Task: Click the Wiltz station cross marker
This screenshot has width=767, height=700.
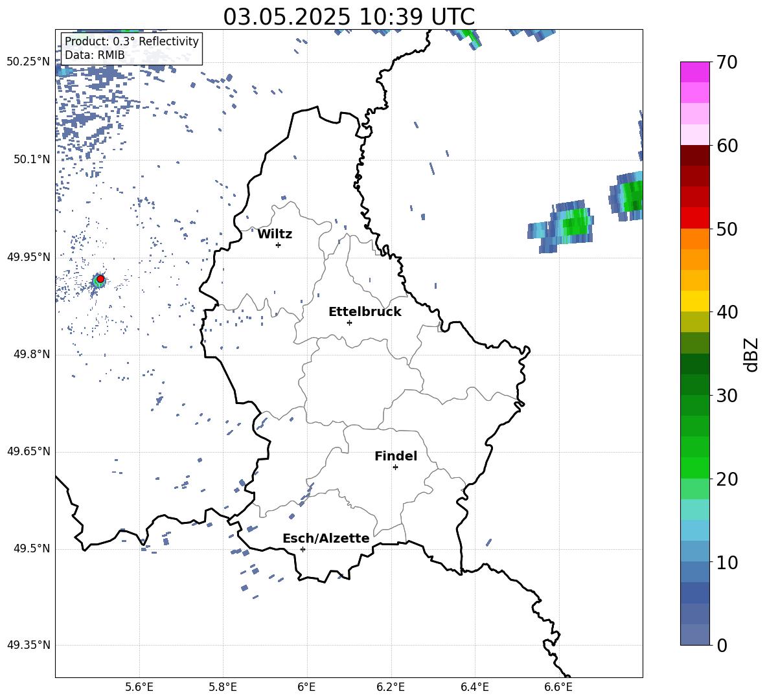Action: [279, 245]
